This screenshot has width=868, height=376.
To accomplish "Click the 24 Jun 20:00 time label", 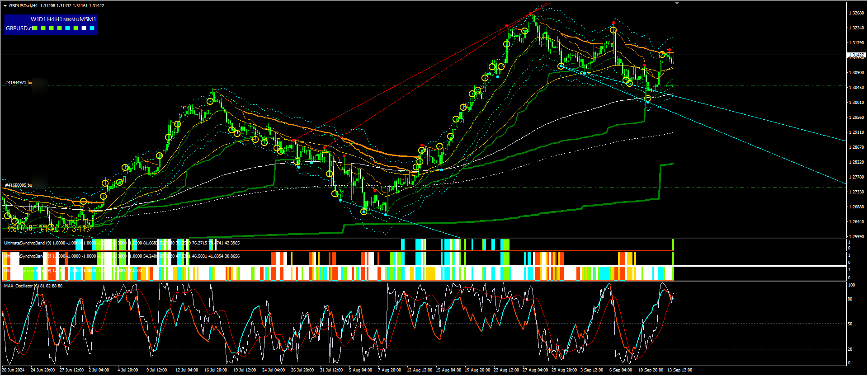I will 43,370.
